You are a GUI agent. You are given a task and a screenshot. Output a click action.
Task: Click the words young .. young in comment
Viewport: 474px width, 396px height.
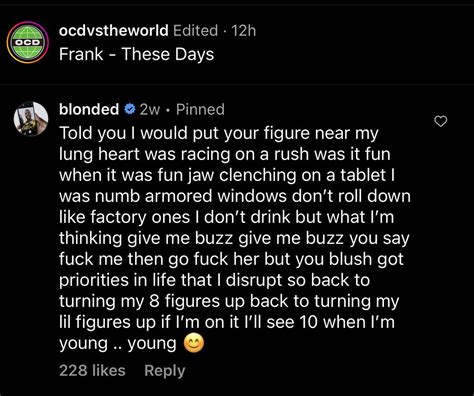tap(118, 344)
